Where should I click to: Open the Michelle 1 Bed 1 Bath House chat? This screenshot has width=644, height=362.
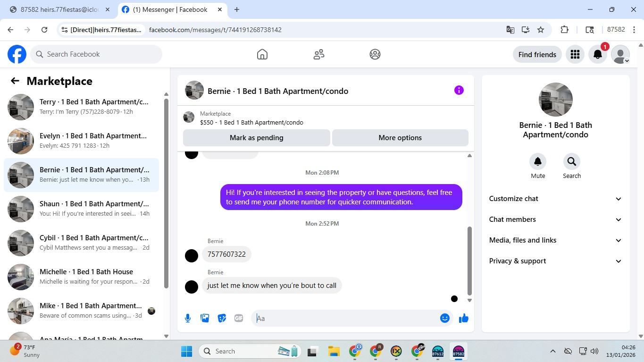(81, 277)
